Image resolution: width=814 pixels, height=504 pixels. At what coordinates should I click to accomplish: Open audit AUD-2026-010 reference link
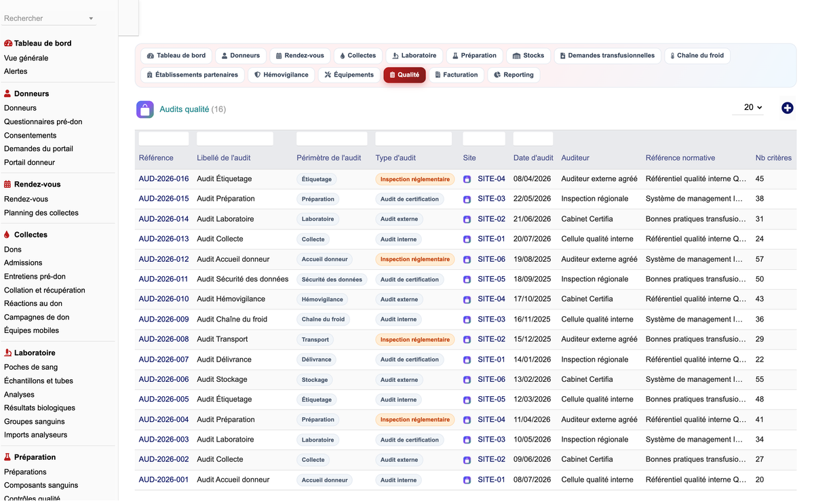coord(163,299)
